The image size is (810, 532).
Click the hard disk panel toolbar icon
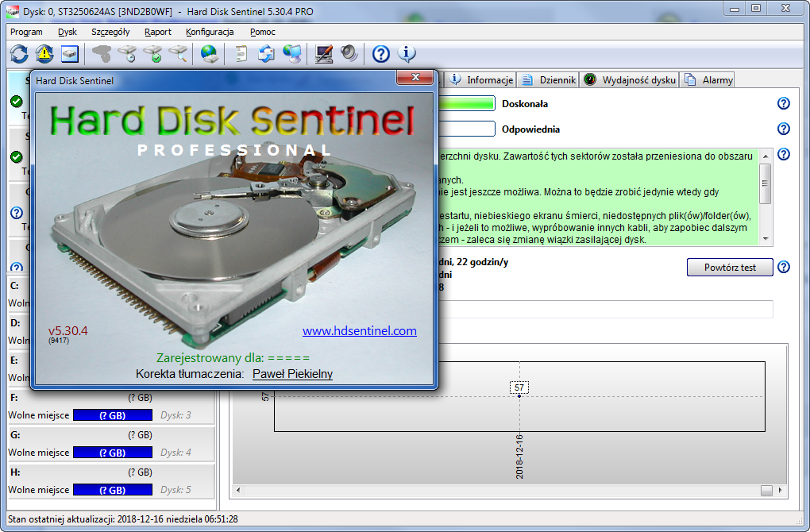pos(70,54)
